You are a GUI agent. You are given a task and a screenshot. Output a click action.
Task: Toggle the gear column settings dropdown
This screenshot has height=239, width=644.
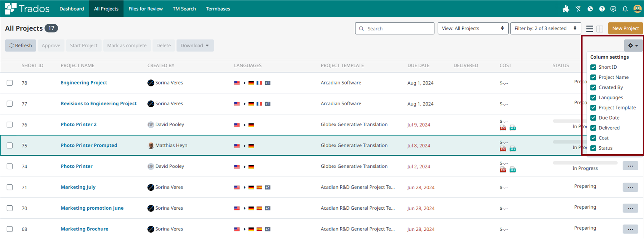633,45
